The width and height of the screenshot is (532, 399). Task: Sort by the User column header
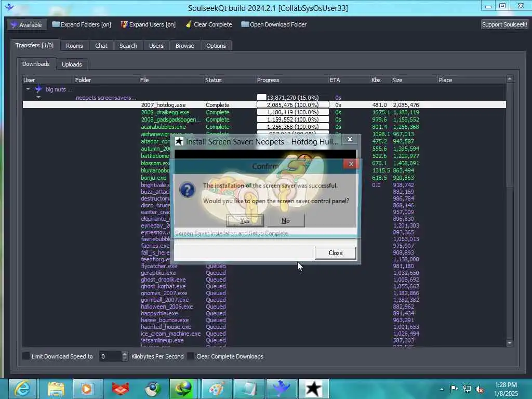(48, 79)
